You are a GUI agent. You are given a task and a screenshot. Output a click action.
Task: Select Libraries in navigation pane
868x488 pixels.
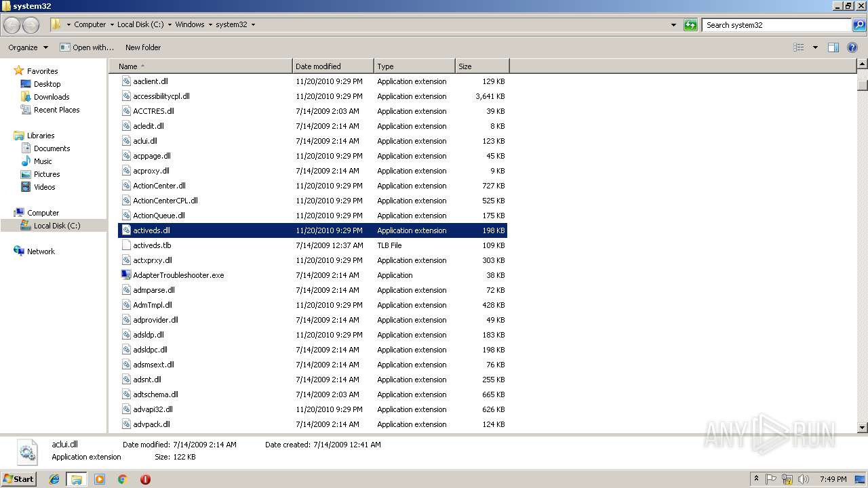pos(41,136)
